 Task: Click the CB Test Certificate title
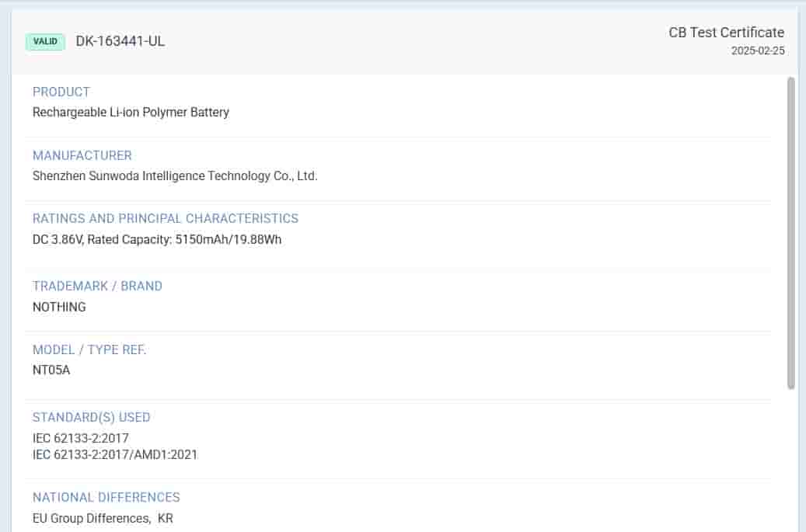[x=726, y=33]
